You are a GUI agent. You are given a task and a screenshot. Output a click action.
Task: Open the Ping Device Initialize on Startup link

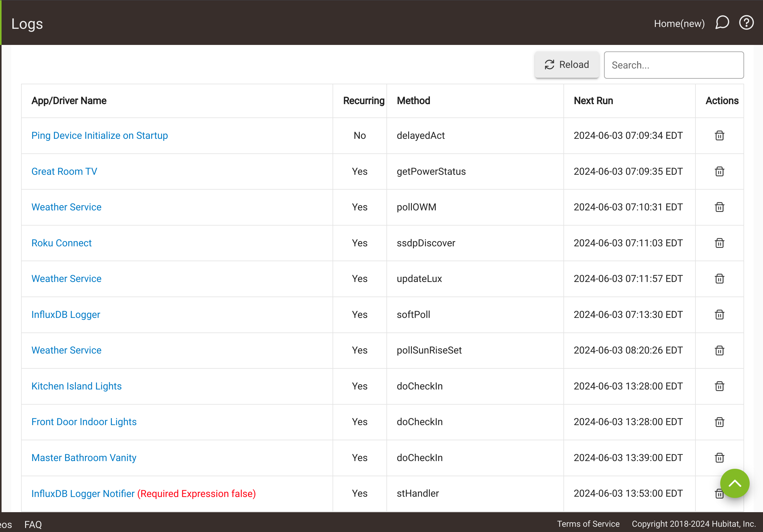(x=100, y=136)
